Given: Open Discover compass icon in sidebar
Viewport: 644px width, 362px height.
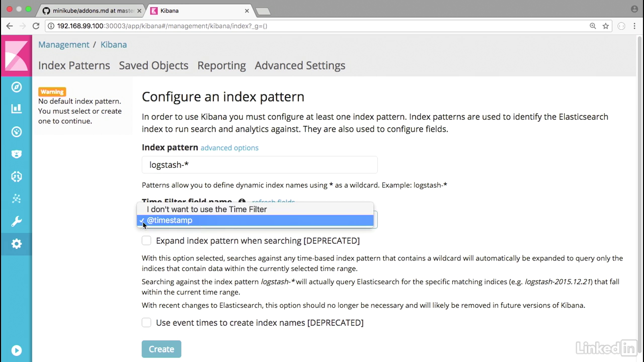Looking at the screenshot, I should [x=17, y=87].
